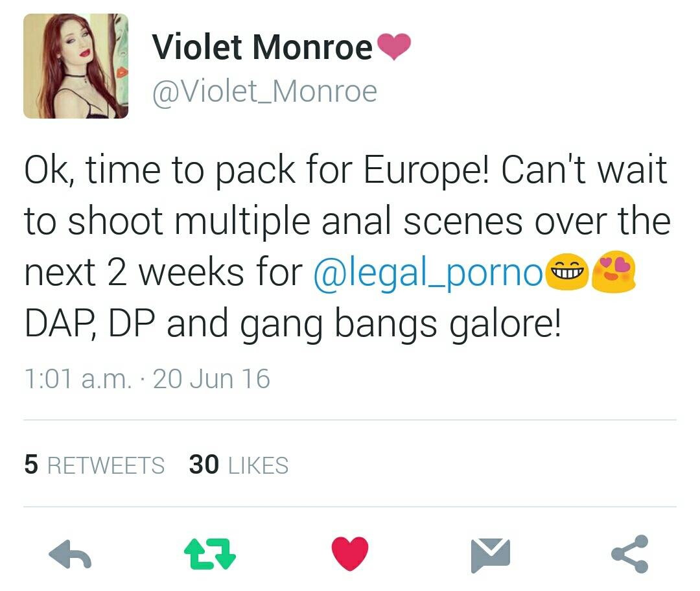The width and height of the screenshot is (700, 591).
Task: Click the 1:01 a.m. timestamp
Action: point(78,379)
